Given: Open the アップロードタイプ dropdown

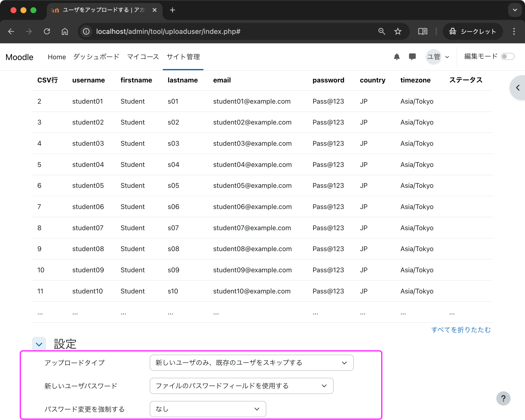Looking at the screenshot, I should [251, 363].
